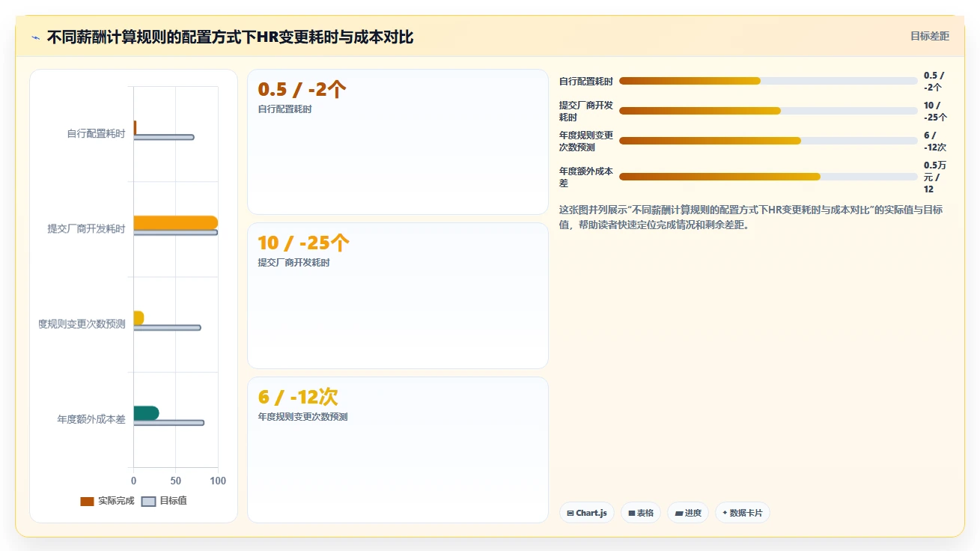
Task: Click the dashboard title text
Action: coord(230,37)
